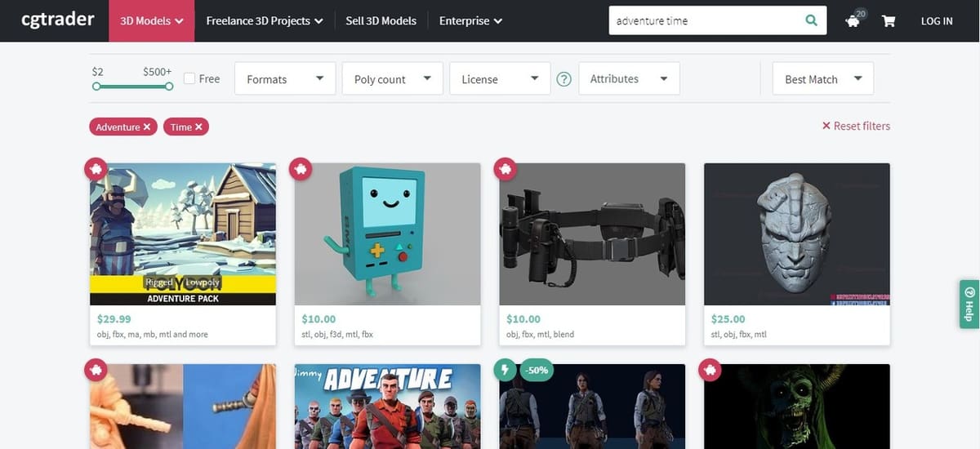Click Reset filters link
This screenshot has height=449, width=980.
[x=856, y=126]
